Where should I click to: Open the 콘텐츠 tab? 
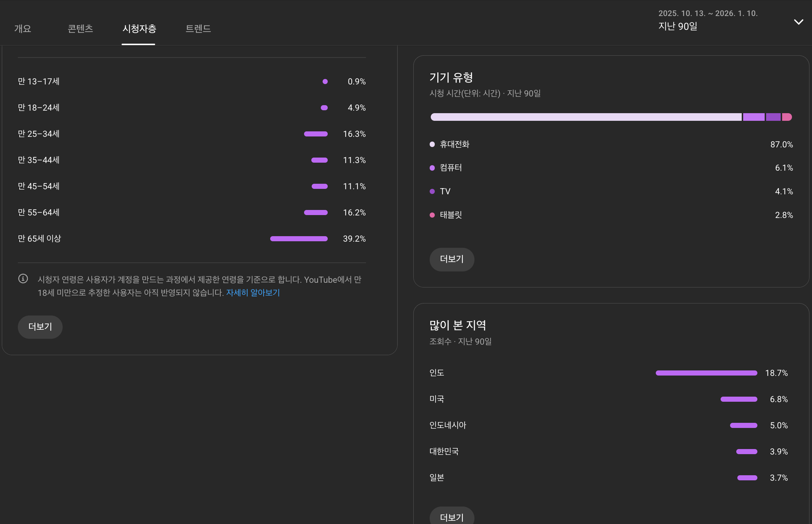coord(80,28)
